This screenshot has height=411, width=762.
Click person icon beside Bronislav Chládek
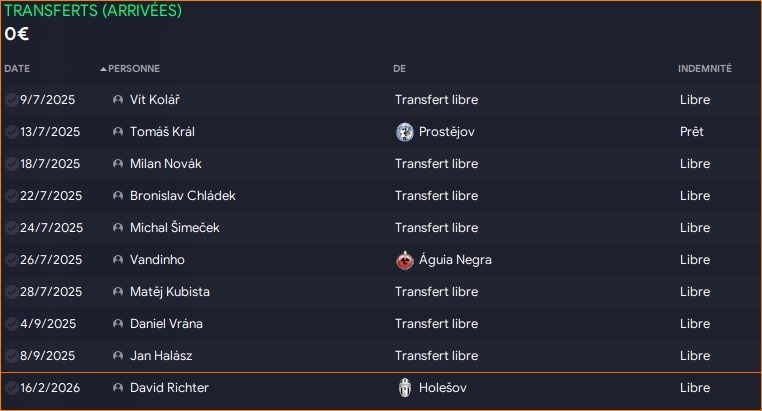coord(118,196)
